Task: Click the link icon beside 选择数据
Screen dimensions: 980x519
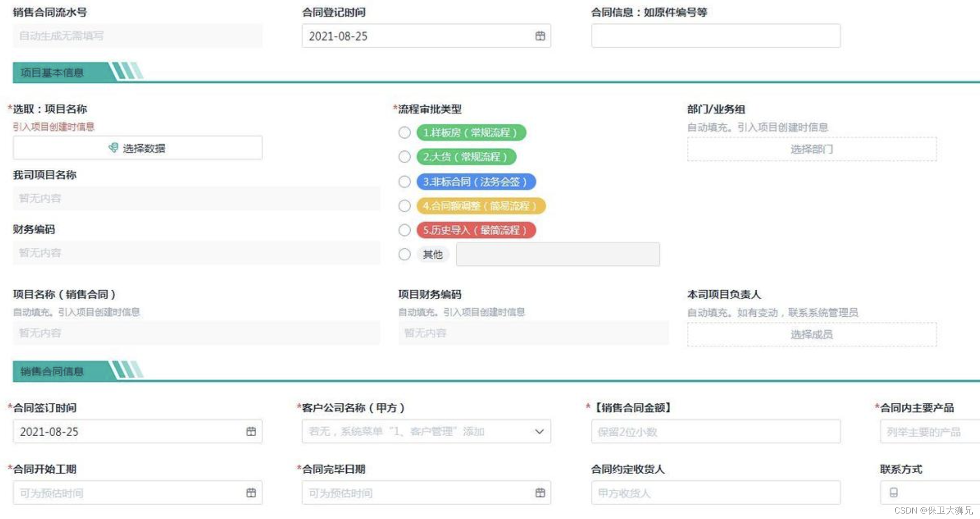Action: coord(113,147)
